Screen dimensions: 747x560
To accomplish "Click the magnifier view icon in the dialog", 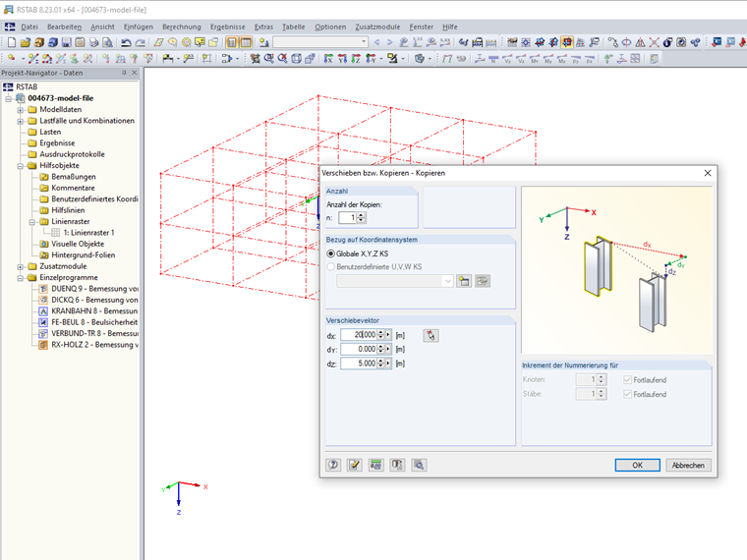I will (420, 465).
